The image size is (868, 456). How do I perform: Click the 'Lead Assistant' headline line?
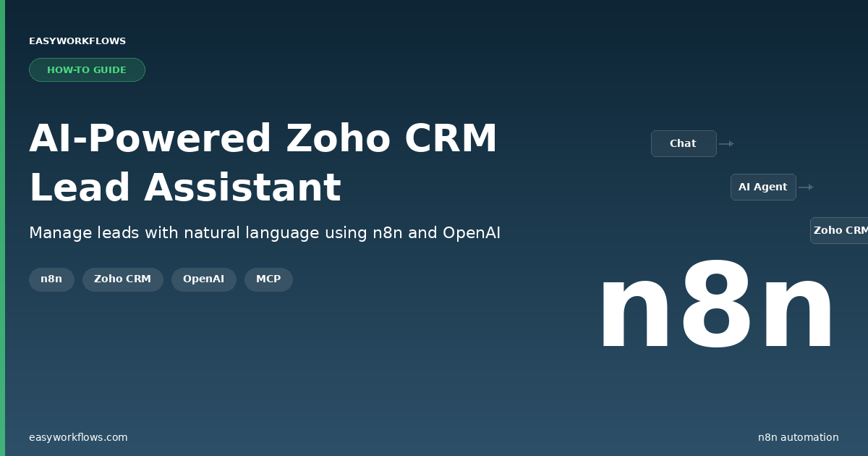tap(184, 188)
